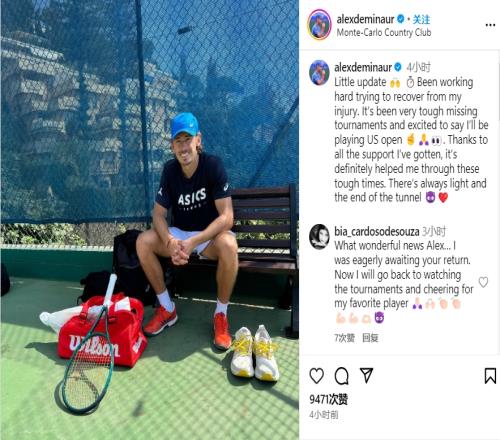Viewport: 500px width, 440px height.
Task: View 7次赞 comment likes
Action: tap(344, 338)
